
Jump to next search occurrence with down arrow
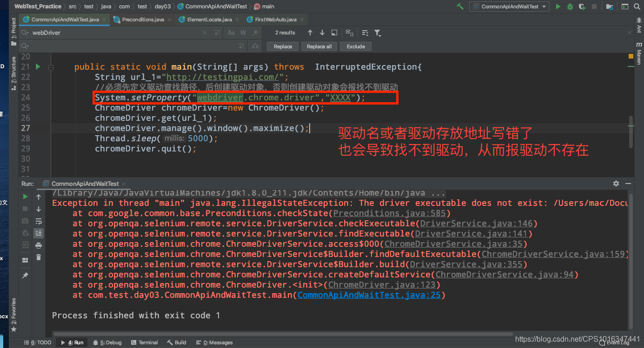pyautogui.click(x=322, y=33)
